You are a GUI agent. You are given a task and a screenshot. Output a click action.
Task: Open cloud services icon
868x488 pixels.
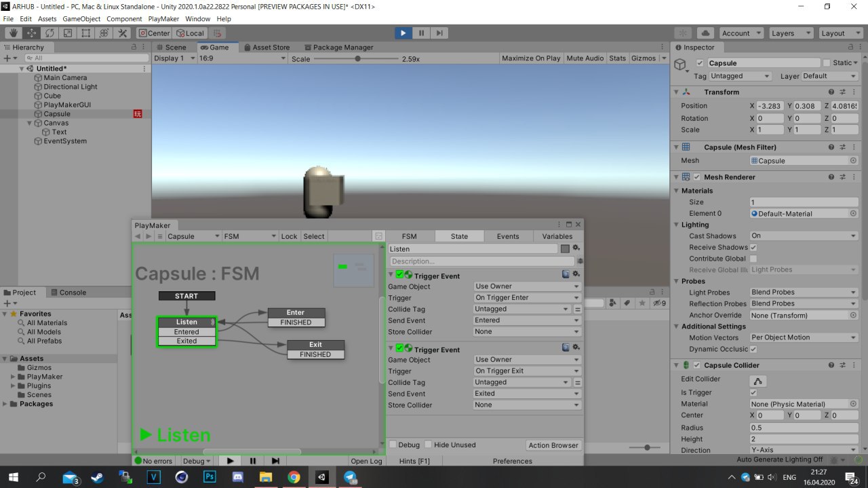coord(705,33)
